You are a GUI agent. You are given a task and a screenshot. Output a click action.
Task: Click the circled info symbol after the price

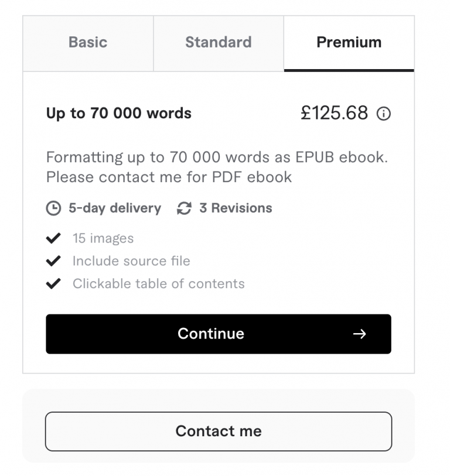click(385, 114)
